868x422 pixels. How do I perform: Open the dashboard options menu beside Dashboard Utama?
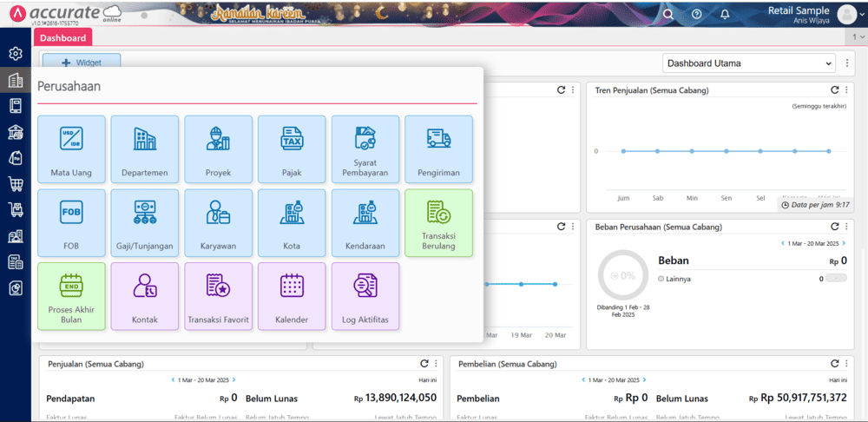pyautogui.click(x=847, y=63)
